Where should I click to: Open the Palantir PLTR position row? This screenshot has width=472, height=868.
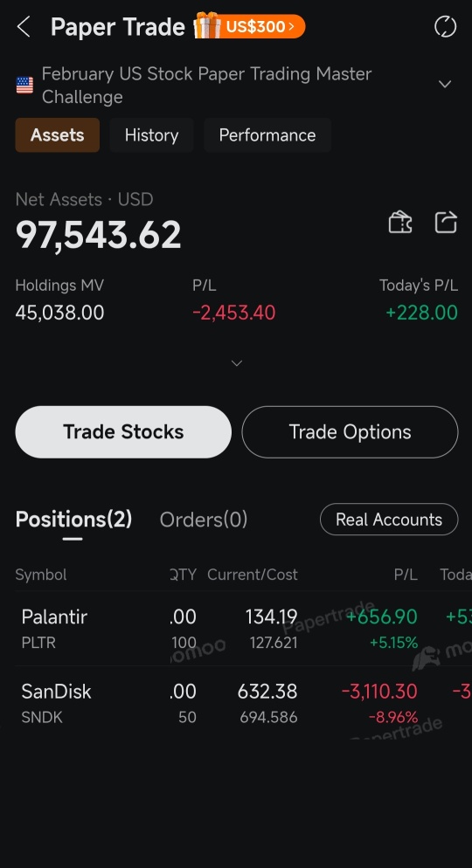[236, 629]
